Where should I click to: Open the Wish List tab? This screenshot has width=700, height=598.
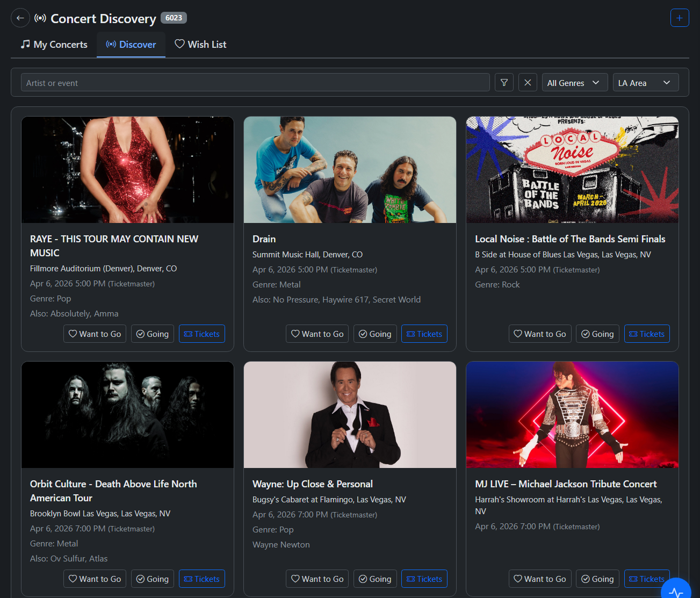200,45
